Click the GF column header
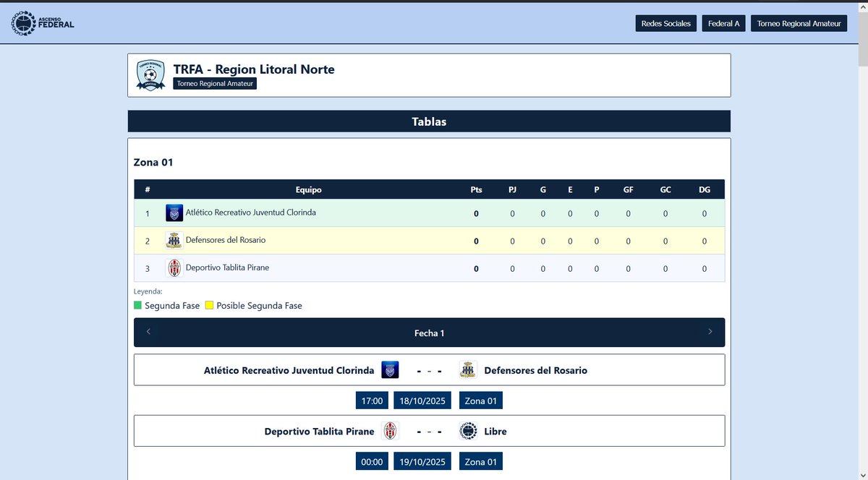The image size is (868, 480). (628, 190)
